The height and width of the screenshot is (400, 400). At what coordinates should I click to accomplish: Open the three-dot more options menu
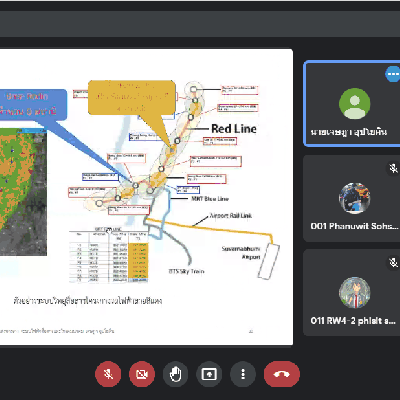point(243,374)
